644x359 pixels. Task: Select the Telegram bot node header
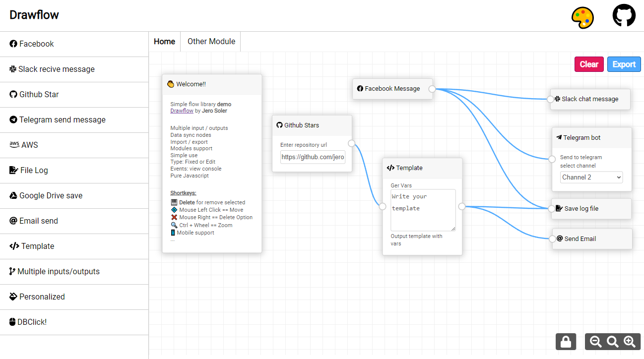click(x=592, y=138)
